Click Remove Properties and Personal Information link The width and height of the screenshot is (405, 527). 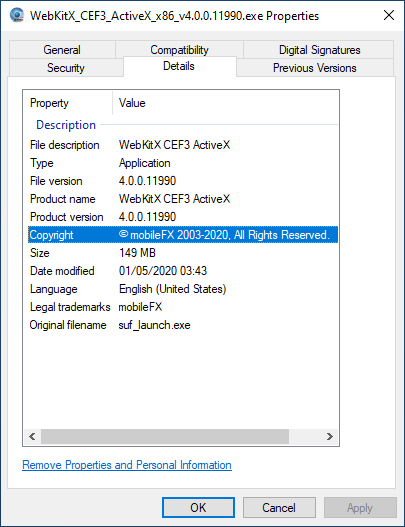pyautogui.click(x=127, y=465)
